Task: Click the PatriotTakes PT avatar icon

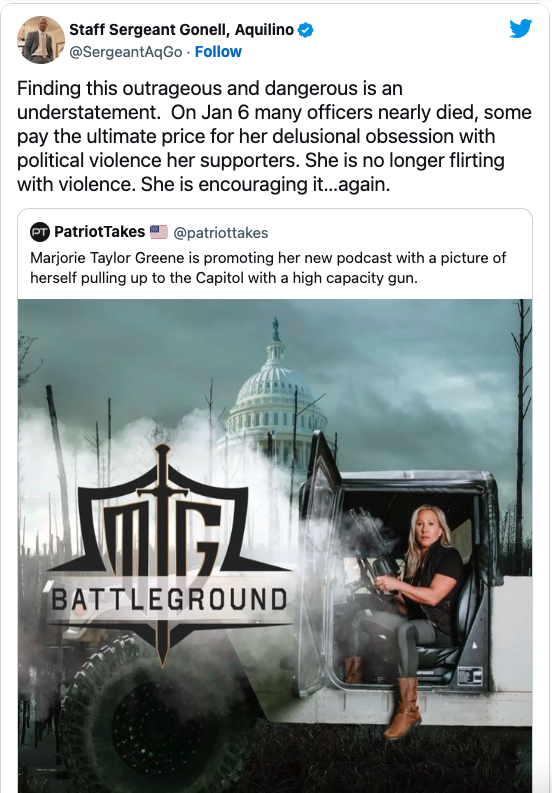Action: click(40, 232)
